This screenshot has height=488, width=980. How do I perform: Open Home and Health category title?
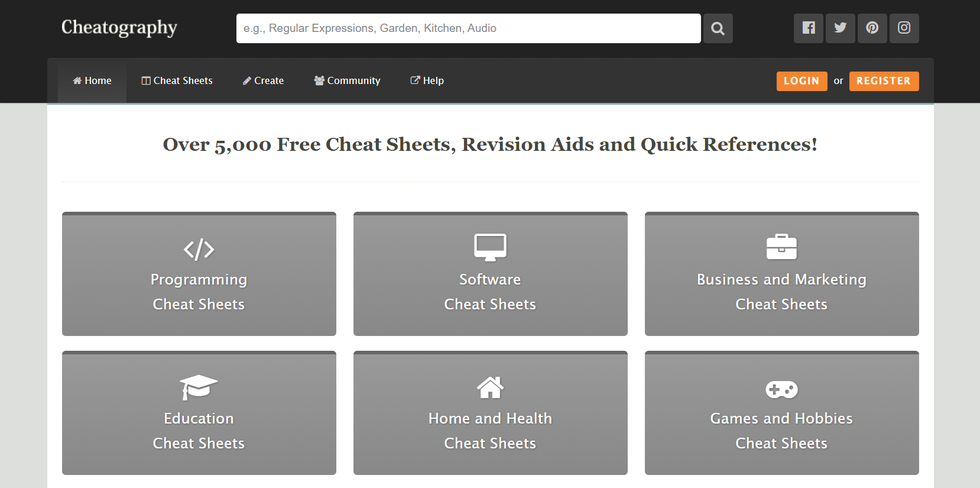click(490, 418)
